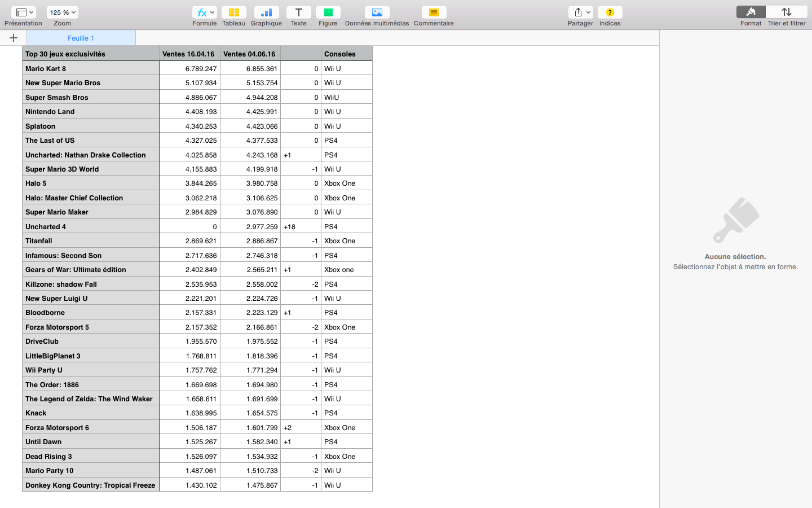Open the Présentation view menu
Viewport: 812px width, 508px height.
(x=23, y=12)
